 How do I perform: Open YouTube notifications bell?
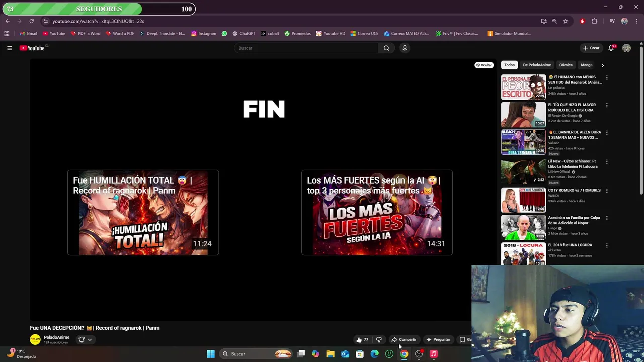[x=611, y=48]
